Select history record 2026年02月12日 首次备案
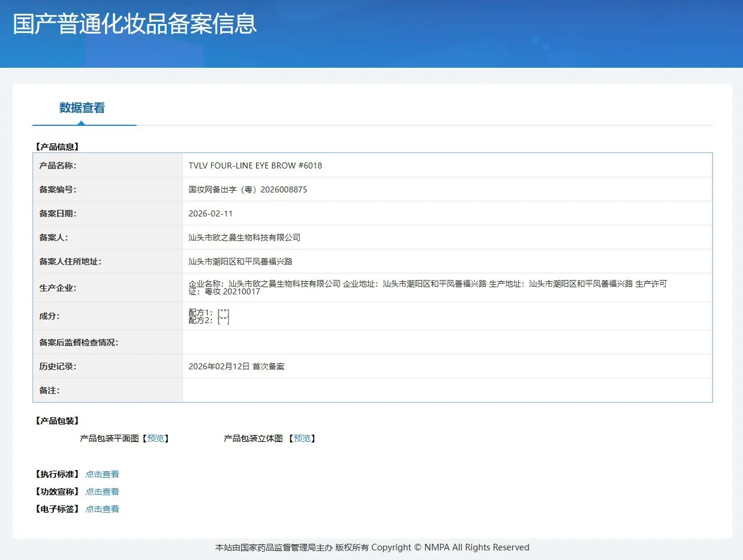The height and width of the screenshot is (560, 743). coord(236,366)
